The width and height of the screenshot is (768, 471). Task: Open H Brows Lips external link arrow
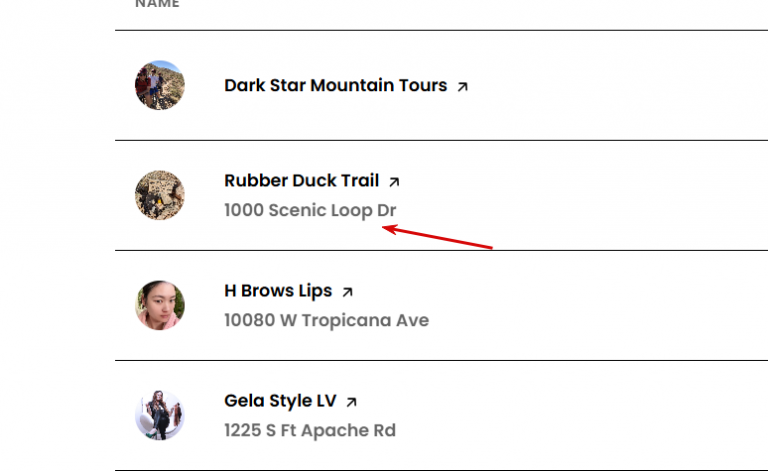tap(347, 292)
